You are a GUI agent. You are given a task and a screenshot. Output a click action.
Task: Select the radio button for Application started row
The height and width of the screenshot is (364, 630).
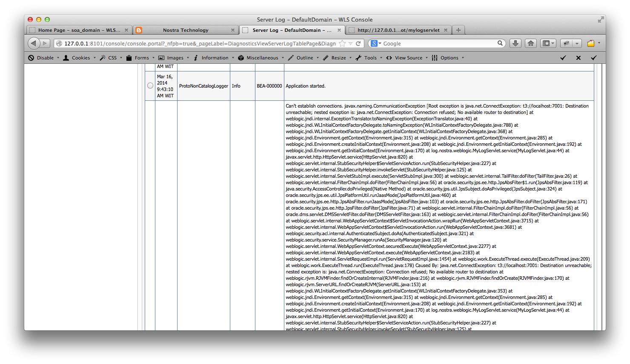pos(150,85)
